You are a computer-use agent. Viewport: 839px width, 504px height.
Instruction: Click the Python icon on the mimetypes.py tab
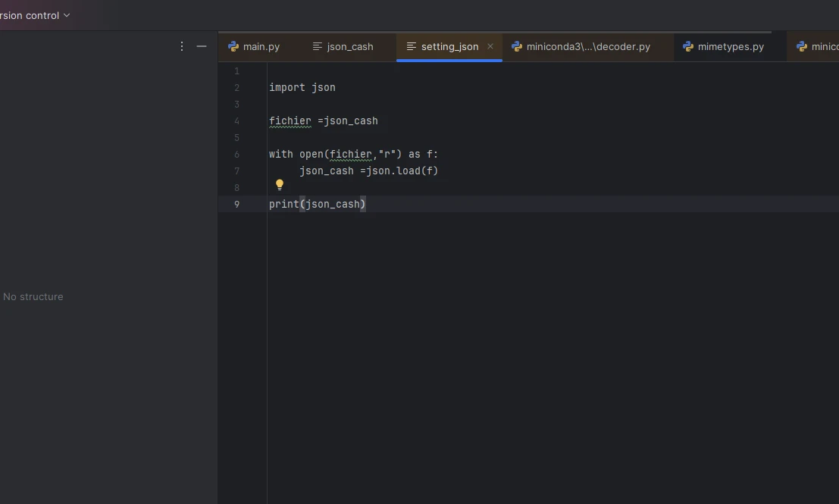[x=688, y=46]
